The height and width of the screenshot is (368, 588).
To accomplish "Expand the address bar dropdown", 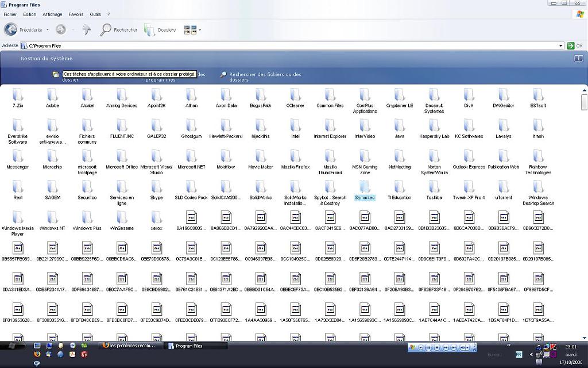I will point(561,46).
